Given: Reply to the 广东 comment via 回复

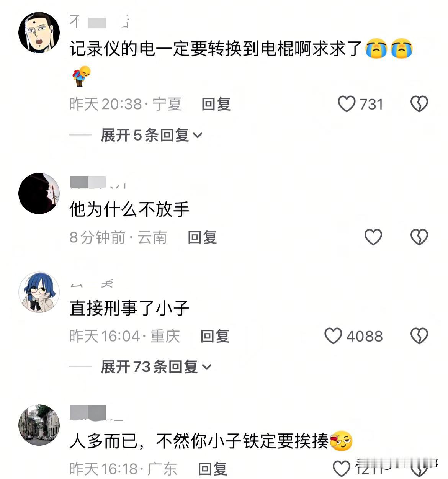Looking at the screenshot, I should [213, 469].
